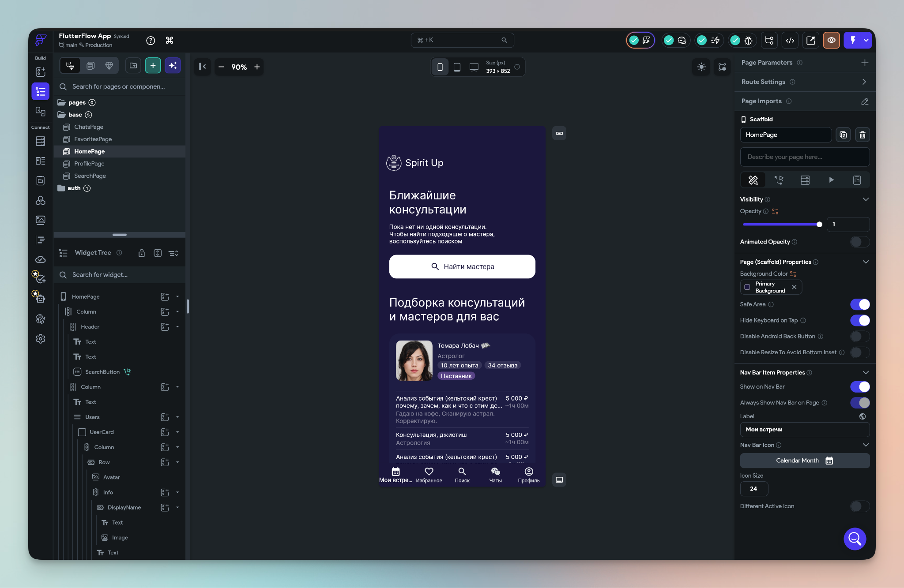Screen dimensions: 904x588
Task: Expand the auth folder in the pages list
Action: pyautogui.click(x=75, y=188)
